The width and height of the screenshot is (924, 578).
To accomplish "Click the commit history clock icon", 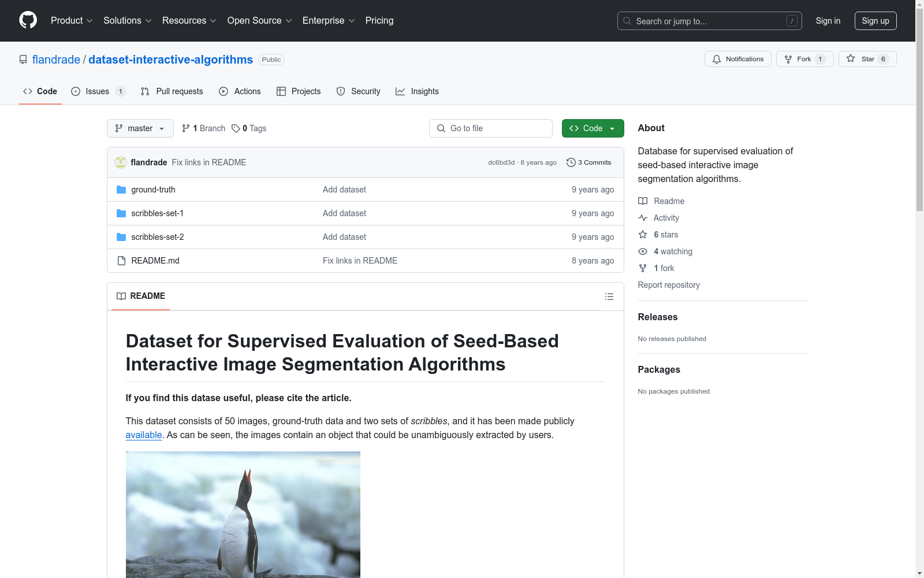I will click(x=571, y=162).
